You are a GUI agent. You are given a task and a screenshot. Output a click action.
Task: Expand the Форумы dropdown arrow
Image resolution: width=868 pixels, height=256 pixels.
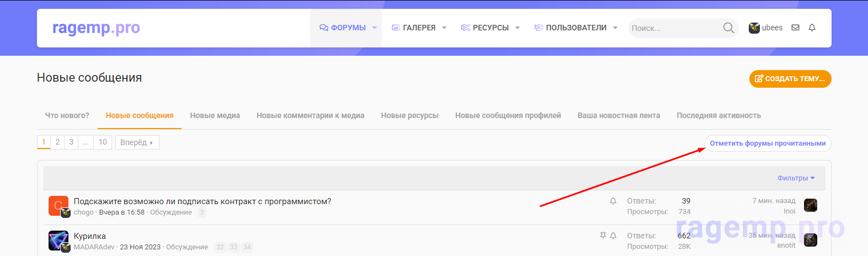pos(375,28)
